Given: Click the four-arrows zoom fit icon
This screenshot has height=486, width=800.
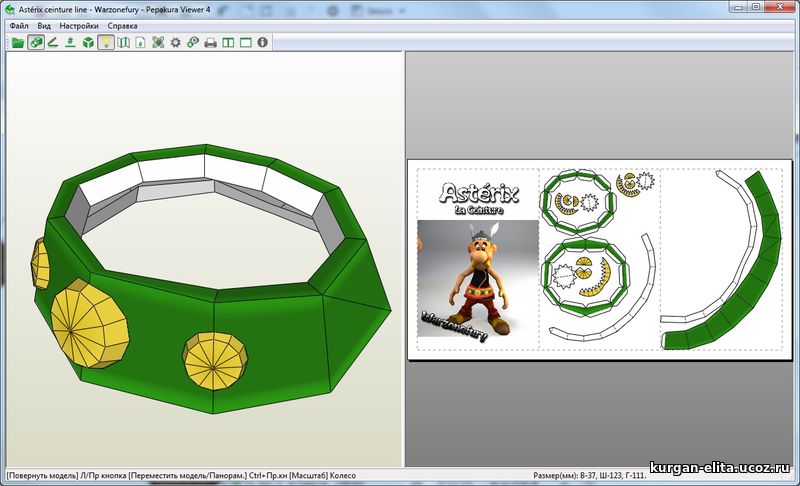Looking at the screenshot, I should 158,43.
